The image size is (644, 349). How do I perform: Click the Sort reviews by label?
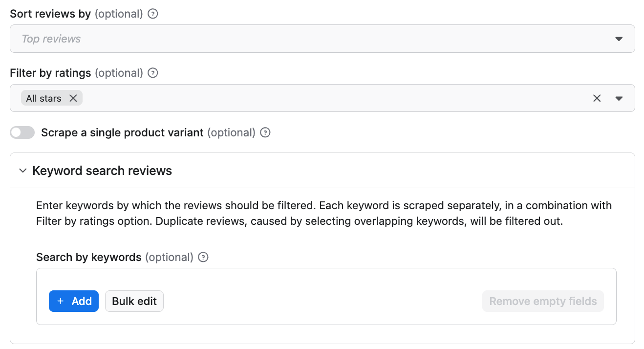pos(50,14)
